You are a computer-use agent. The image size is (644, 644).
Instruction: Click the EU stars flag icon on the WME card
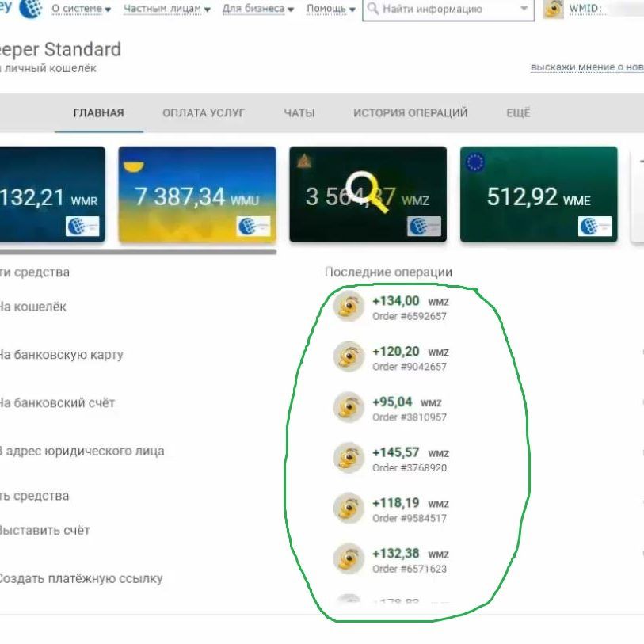pyautogui.click(x=475, y=162)
